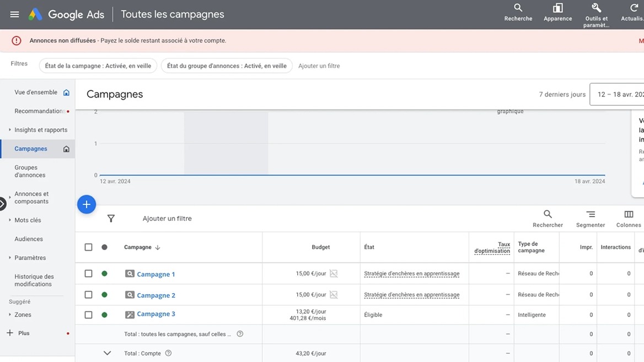Click the search campaign icon for Campagne 1
The height and width of the screenshot is (362, 644).
click(130, 274)
